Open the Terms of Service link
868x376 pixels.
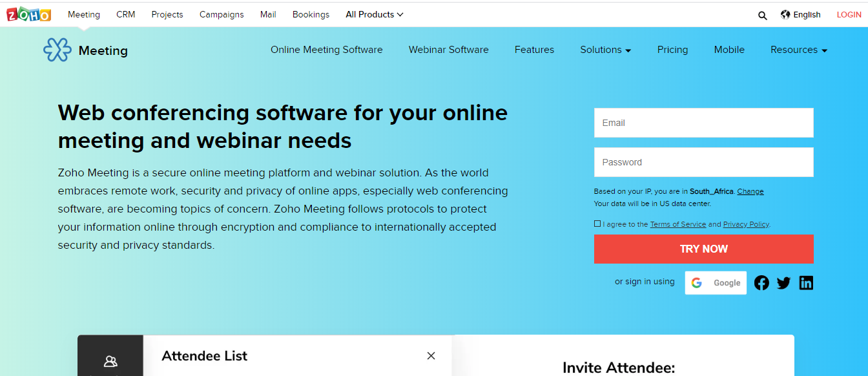click(x=678, y=224)
